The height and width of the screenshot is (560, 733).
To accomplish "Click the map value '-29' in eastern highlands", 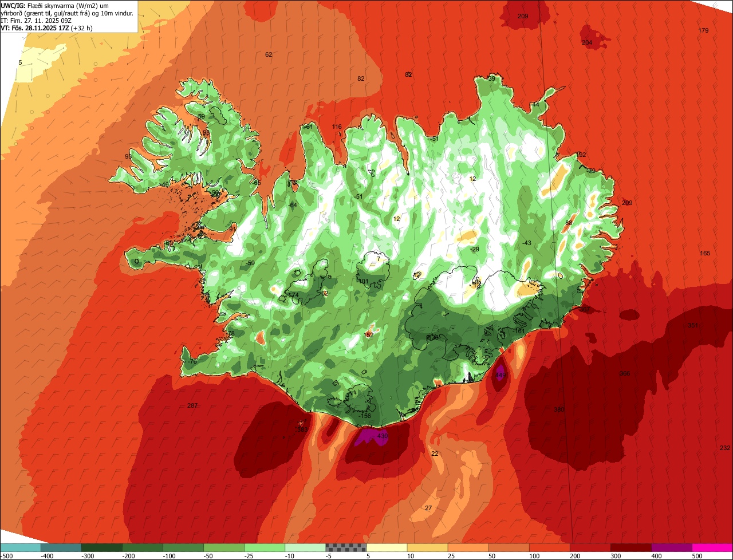I will [x=474, y=249].
